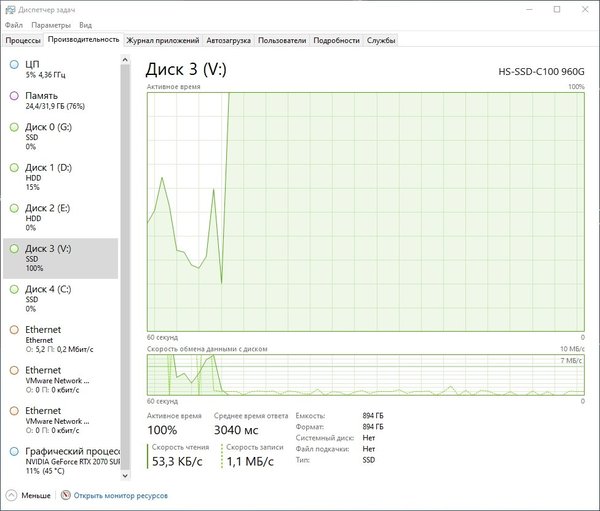Viewport: 600px width, 511px height.
Task: Open the Службы tab
Action: pyautogui.click(x=381, y=40)
